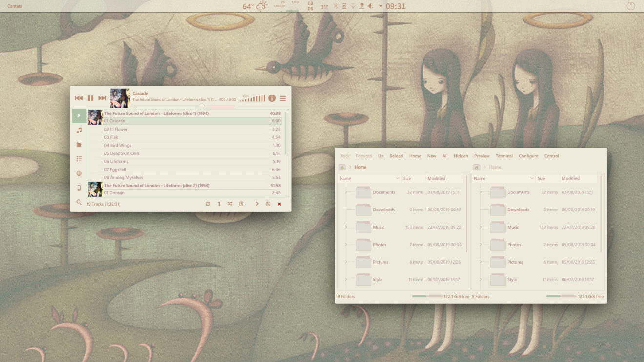This screenshot has height=362, width=644.
Task: Save the play queue with floppy icon
Action: pos(268,204)
